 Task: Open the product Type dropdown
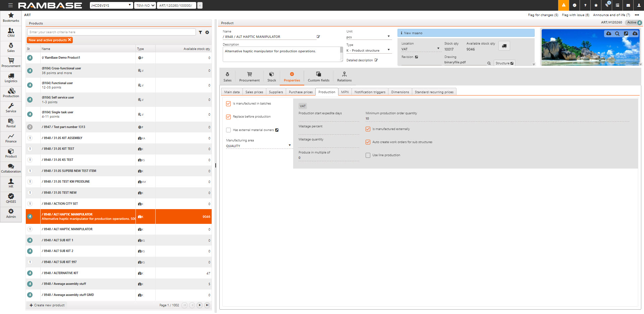(389, 50)
